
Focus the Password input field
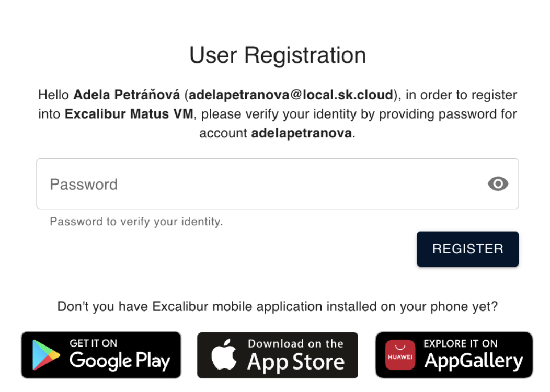tap(278, 184)
